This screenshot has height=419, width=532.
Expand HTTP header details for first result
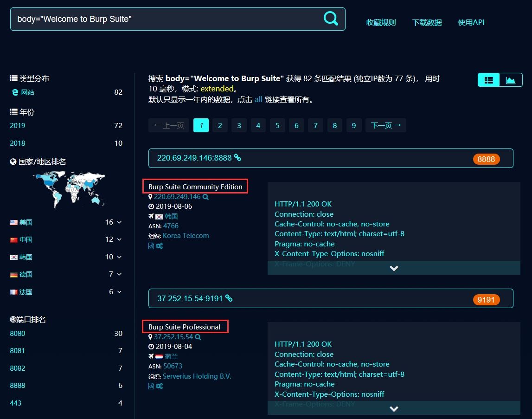click(x=394, y=268)
